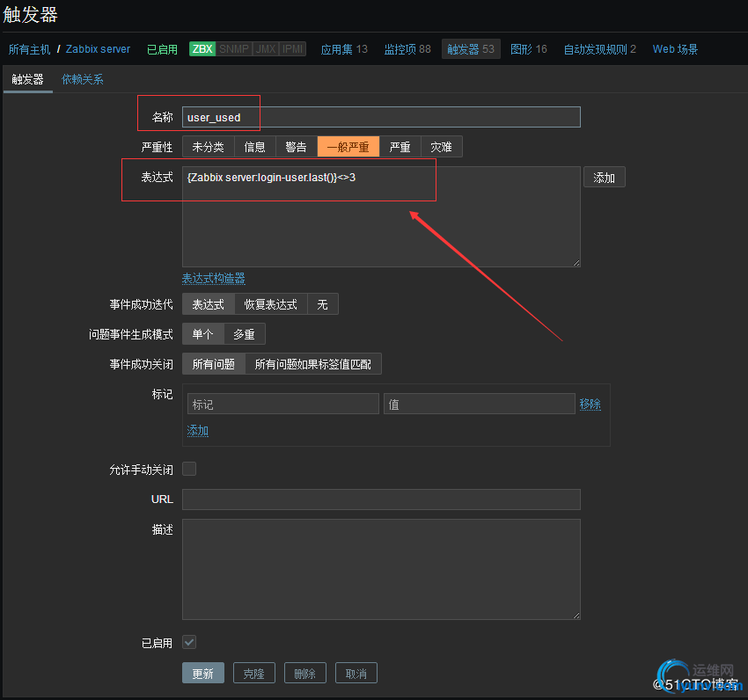Open 应用集 13 section

point(344,49)
